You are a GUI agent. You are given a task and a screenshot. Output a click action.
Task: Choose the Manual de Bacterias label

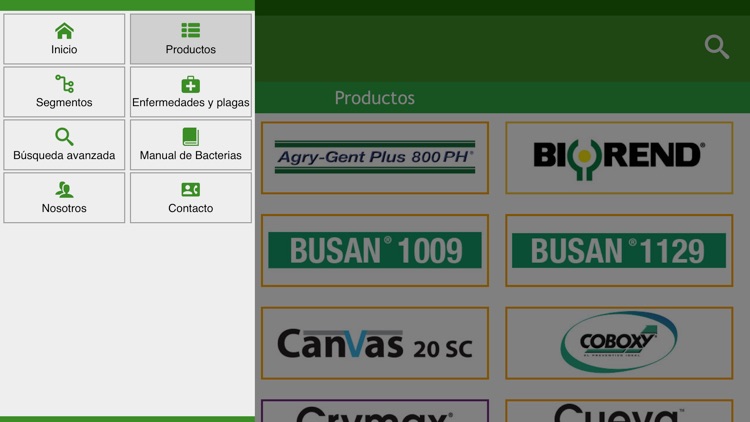(x=190, y=155)
